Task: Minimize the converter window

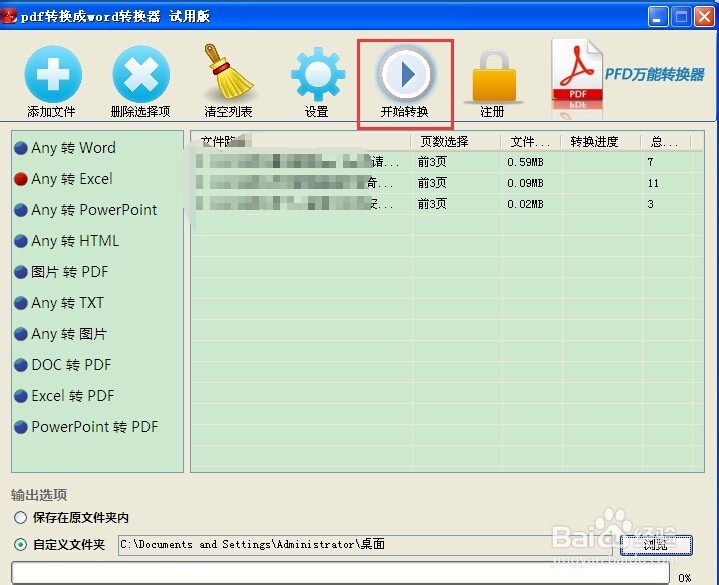Action: 658,17
